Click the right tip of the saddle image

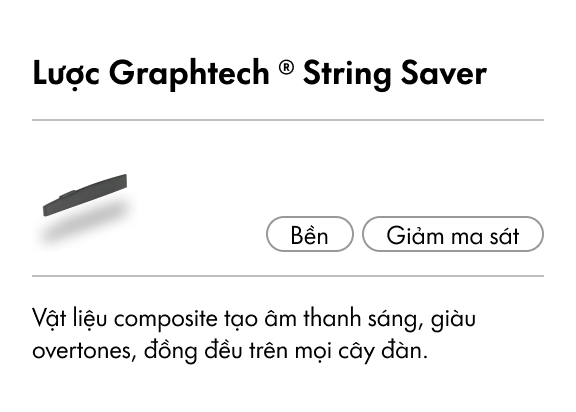click(x=124, y=181)
